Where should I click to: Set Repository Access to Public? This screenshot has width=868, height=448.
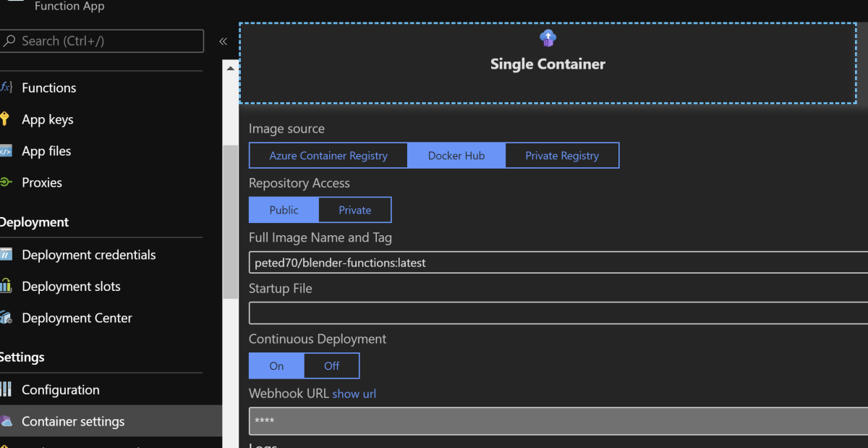(284, 210)
